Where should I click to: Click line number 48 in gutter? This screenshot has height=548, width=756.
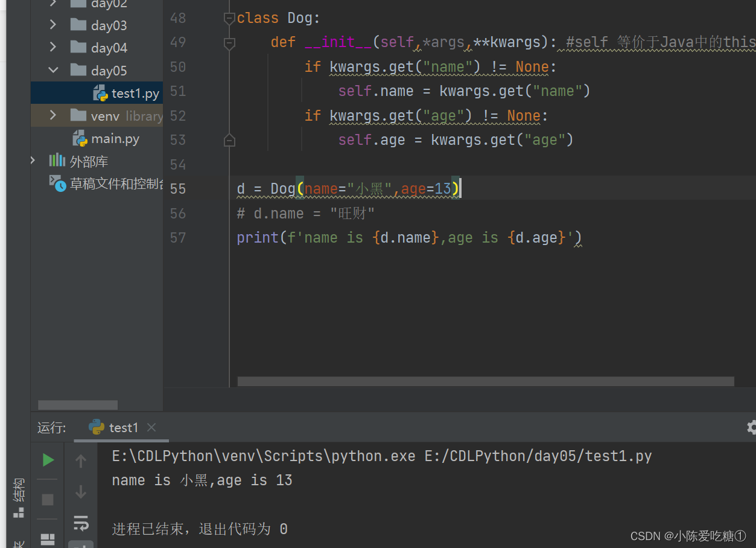coord(178,18)
